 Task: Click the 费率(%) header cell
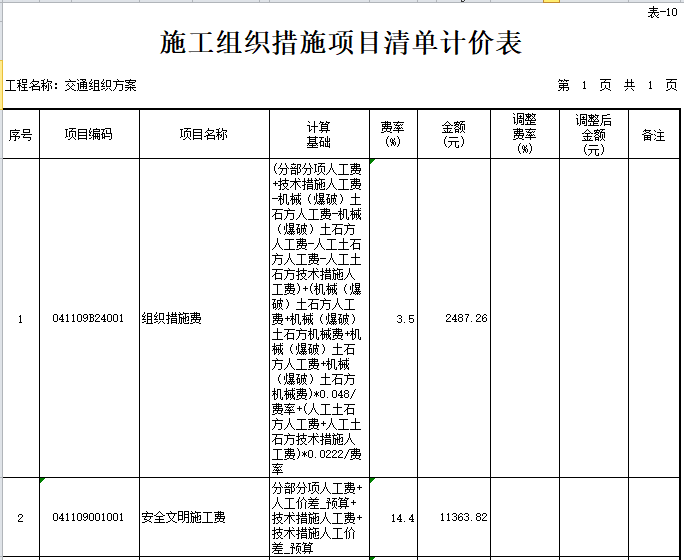(x=393, y=134)
